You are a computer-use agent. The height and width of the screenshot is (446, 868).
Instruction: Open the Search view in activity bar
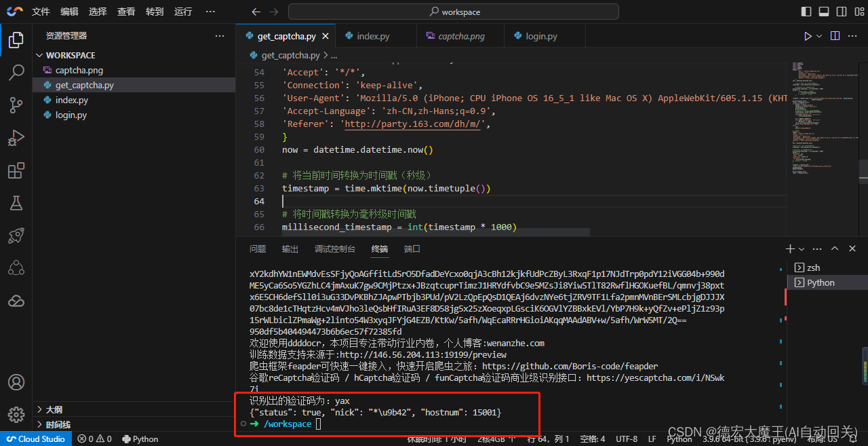coord(16,73)
